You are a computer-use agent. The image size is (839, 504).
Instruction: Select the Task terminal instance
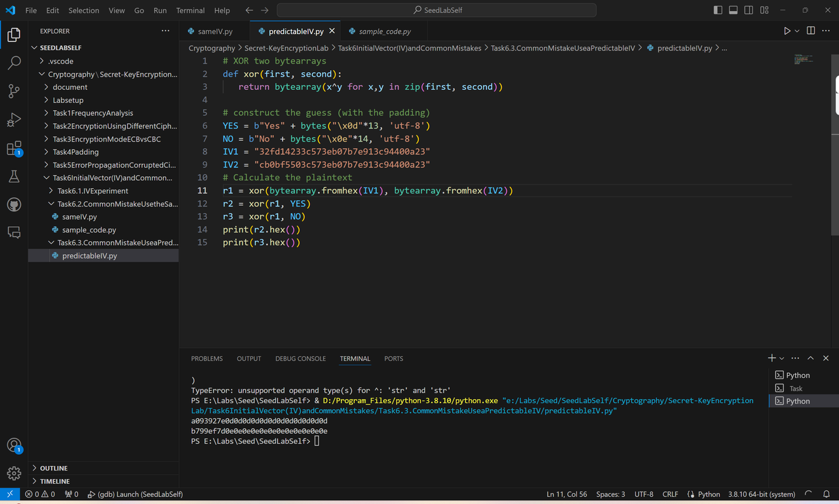[x=804, y=388]
